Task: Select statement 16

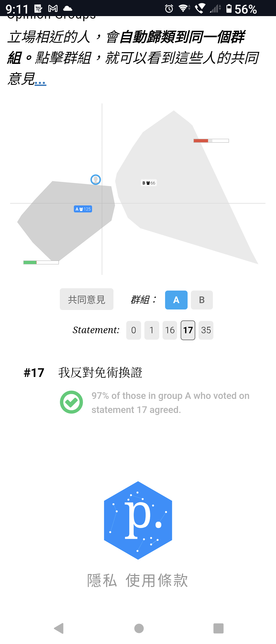Action: pyautogui.click(x=170, y=330)
